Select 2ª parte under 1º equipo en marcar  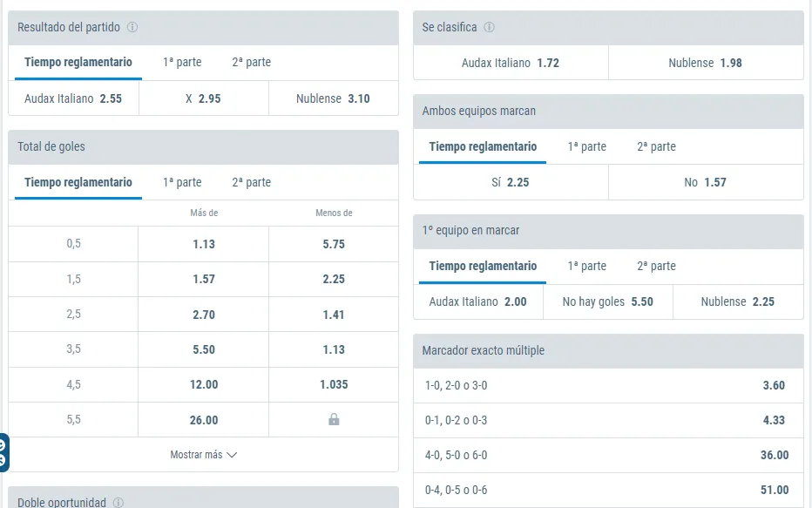click(656, 266)
